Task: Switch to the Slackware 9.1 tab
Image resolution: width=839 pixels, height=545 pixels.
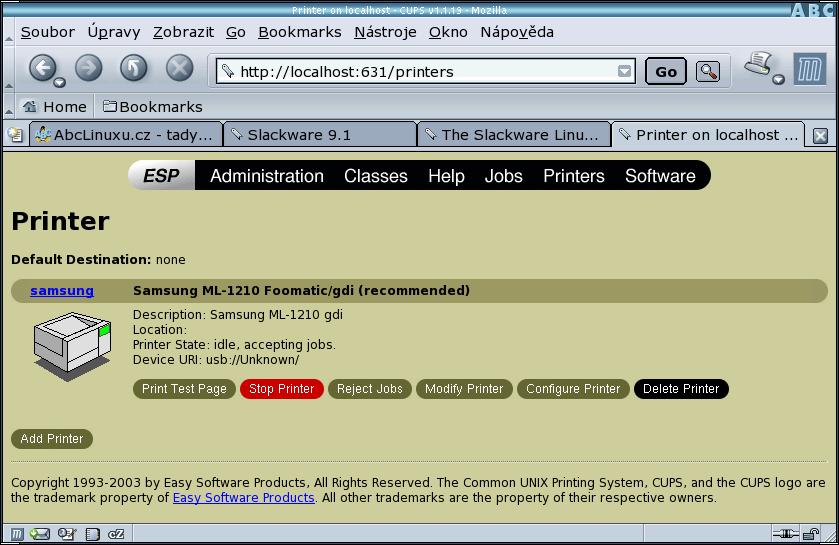Action: (x=320, y=135)
